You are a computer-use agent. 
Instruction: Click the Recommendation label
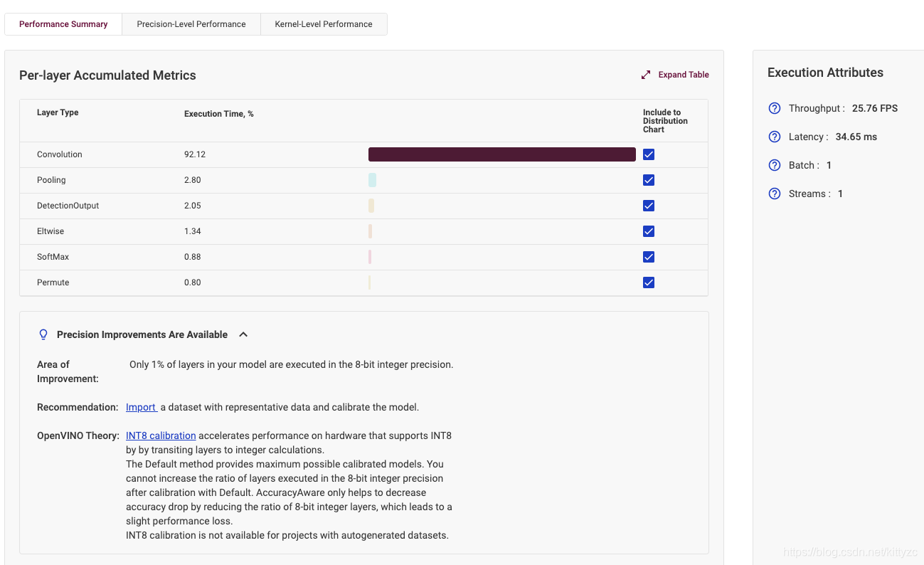coord(78,407)
